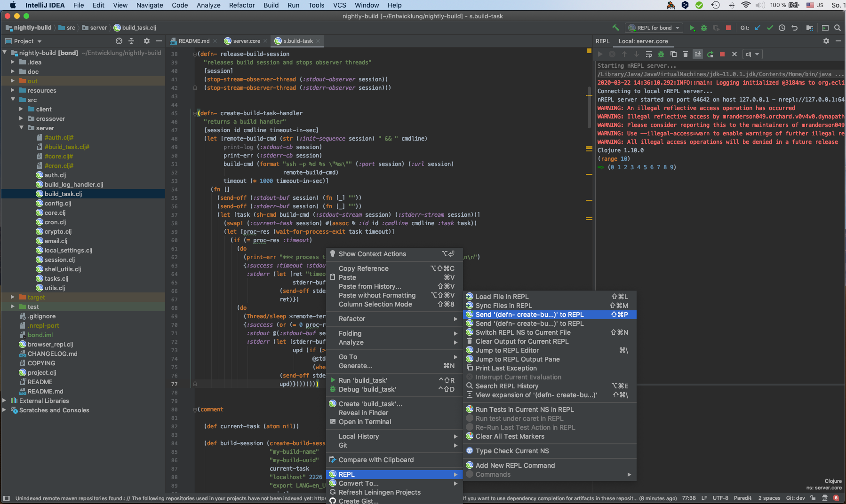Expand the client folder in the project tree
846x504 pixels.
pyautogui.click(x=21, y=109)
